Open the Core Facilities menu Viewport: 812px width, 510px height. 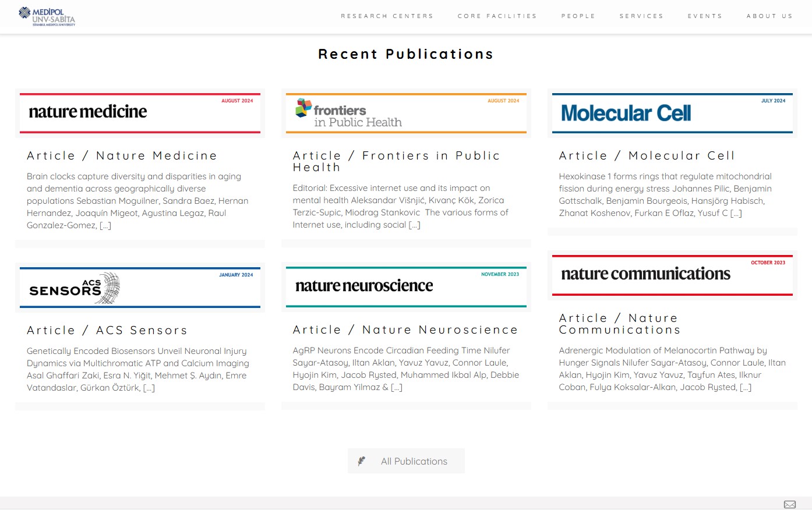497,16
